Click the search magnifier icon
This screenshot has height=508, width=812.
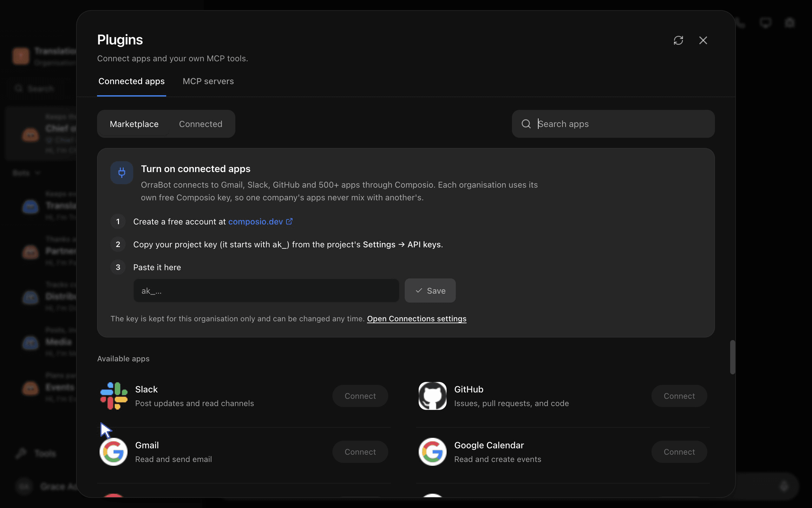(x=526, y=124)
